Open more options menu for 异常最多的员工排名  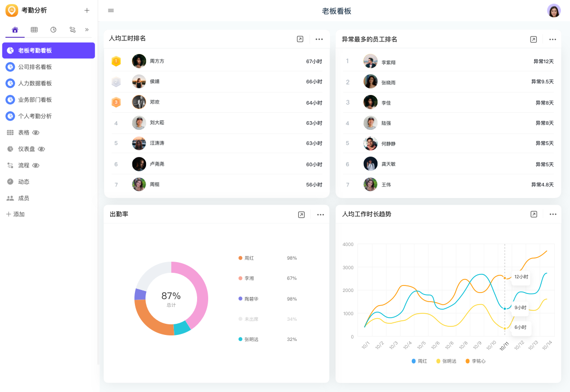(x=553, y=39)
